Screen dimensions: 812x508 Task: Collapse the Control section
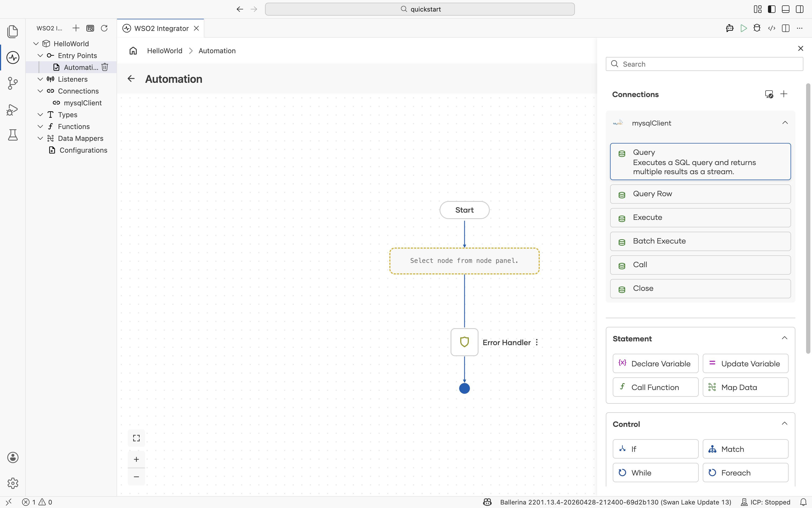pyautogui.click(x=785, y=423)
